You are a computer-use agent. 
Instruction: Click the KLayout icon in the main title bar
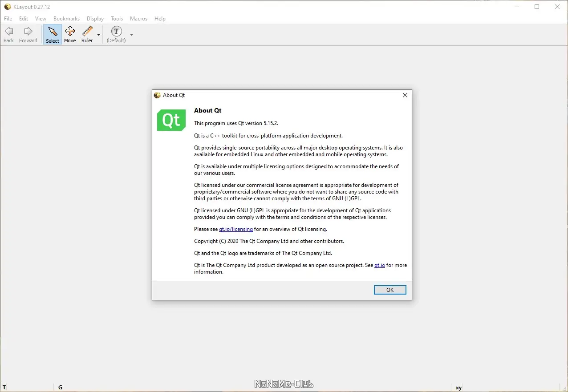tap(7, 7)
